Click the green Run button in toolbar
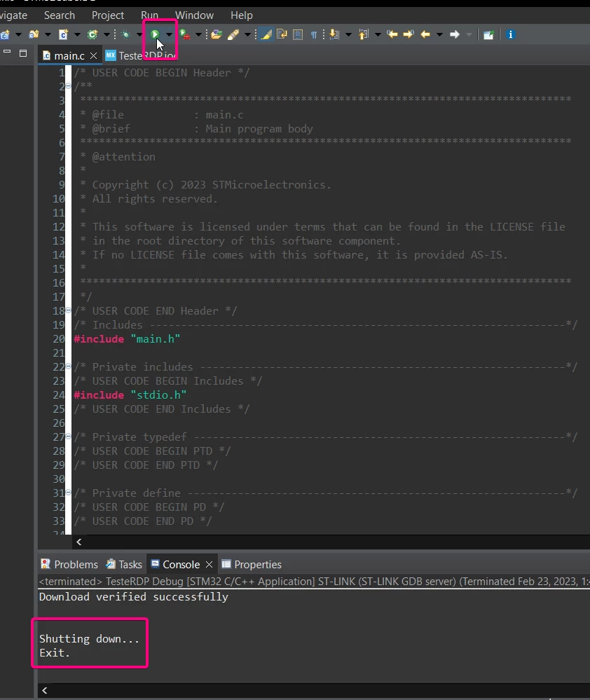Viewport: 590px width, 700px height. [155, 34]
